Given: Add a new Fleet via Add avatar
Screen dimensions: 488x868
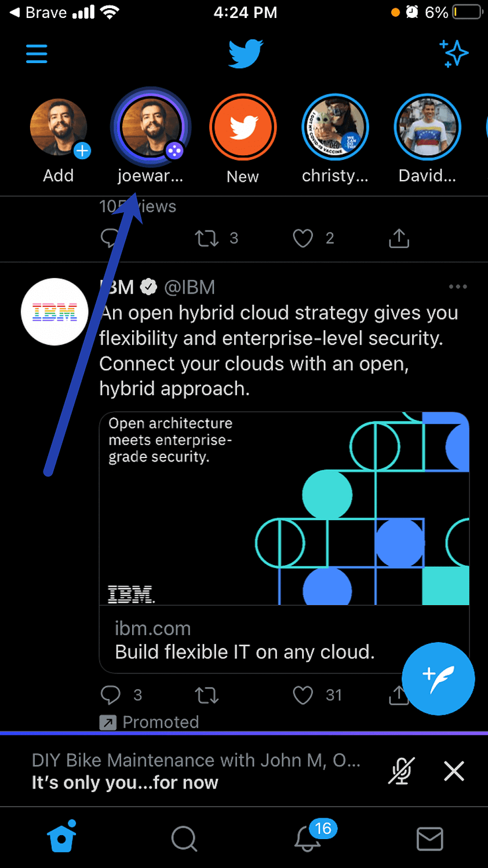Looking at the screenshot, I should tap(59, 128).
